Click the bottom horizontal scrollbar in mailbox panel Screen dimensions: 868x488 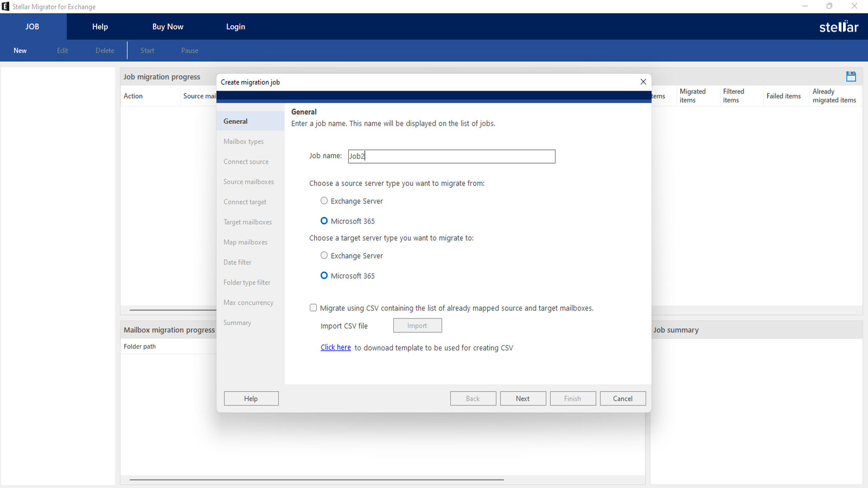click(316, 479)
